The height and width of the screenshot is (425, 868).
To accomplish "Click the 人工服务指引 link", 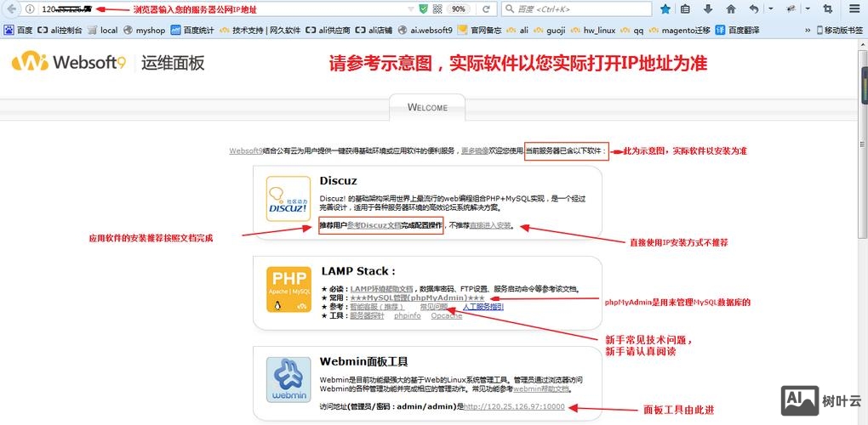I will (483, 307).
